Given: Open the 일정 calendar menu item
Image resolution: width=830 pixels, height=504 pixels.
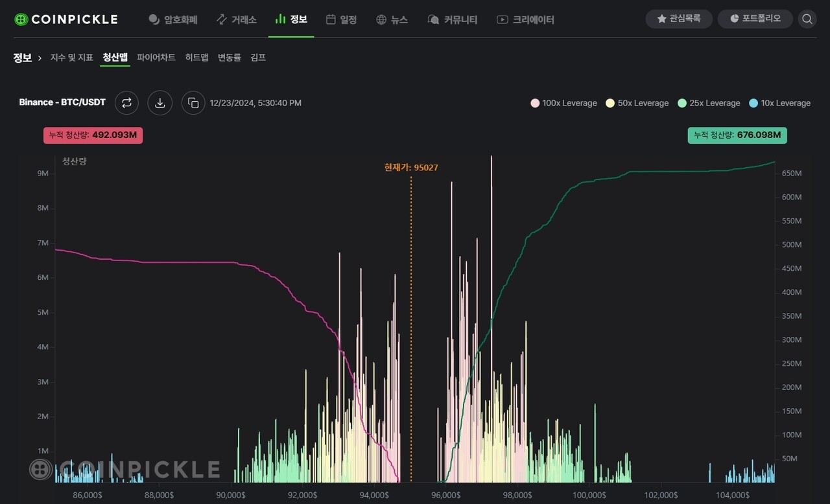Looking at the screenshot, I should click(341, 19).
